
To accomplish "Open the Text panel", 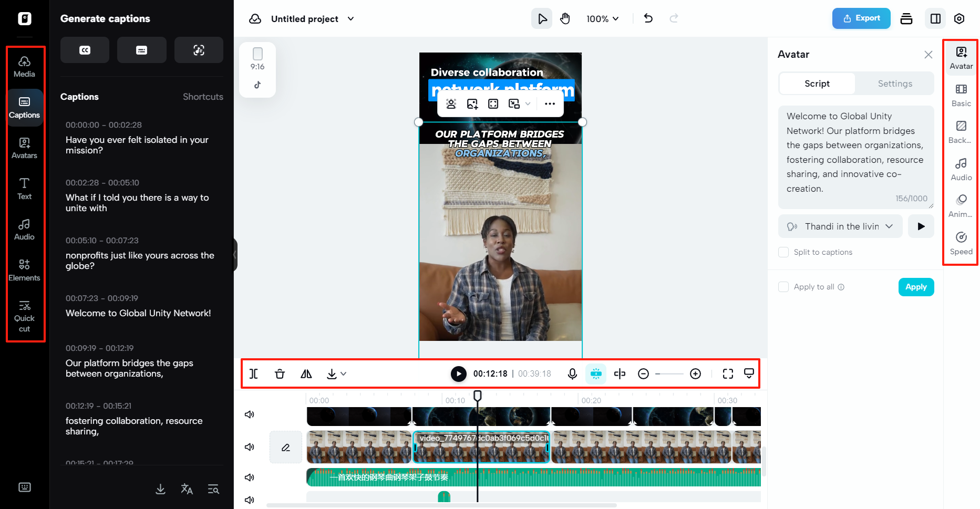I will 24,189.
